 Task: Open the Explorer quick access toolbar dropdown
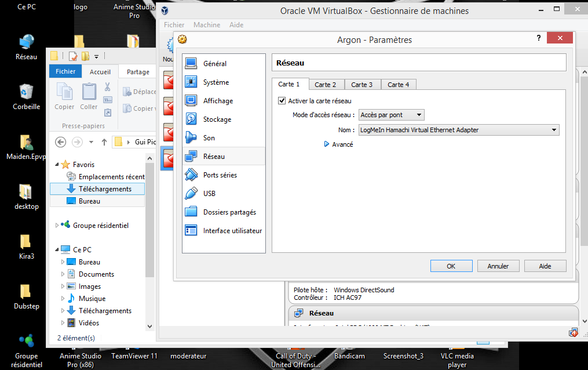[x=96, y=57]
